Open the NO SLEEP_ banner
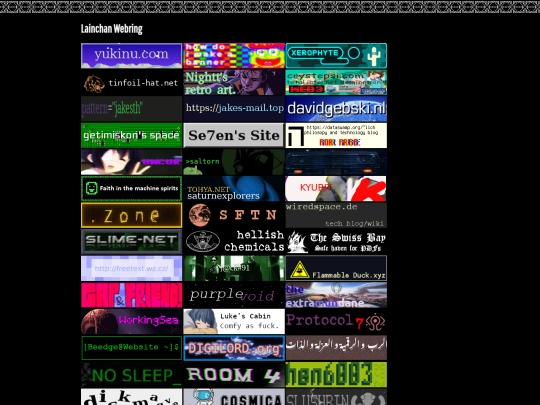The image size is (540, 405). [x=132, y=375]
